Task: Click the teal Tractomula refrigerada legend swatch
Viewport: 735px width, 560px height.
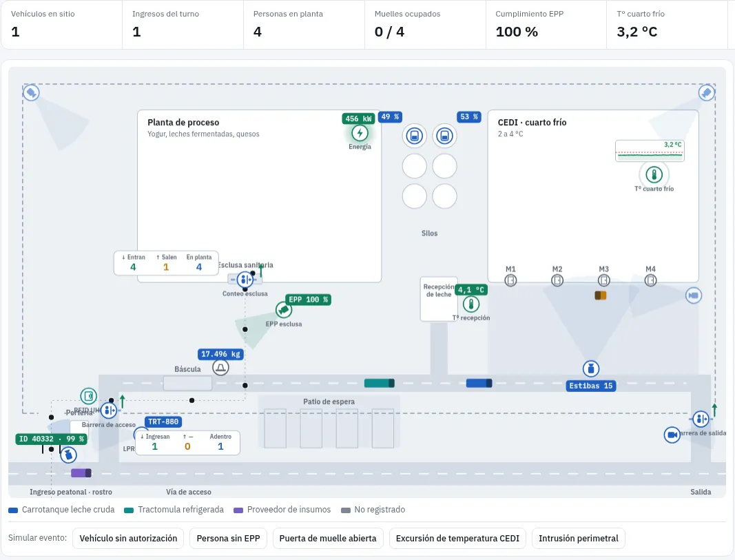Action: click(x=129, y=510)
